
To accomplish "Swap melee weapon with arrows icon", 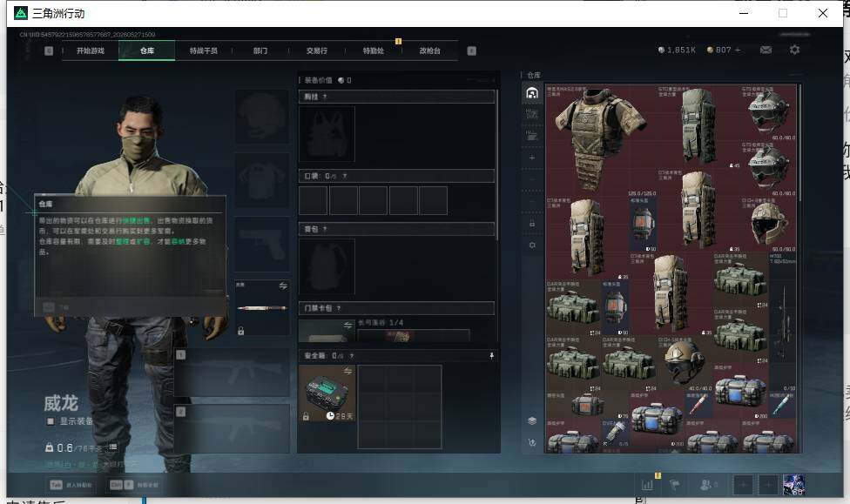I will [x=283, y=286].
